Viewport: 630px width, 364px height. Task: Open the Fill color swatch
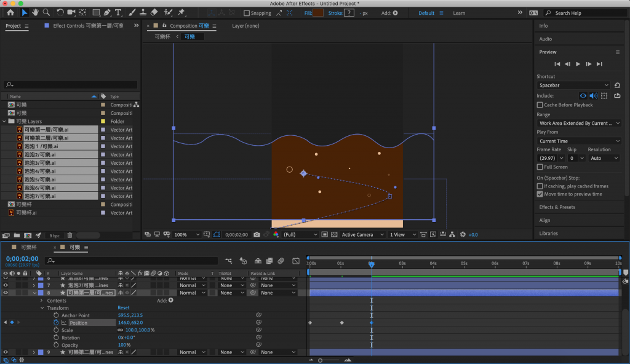pyautogui.click(x=317, y=13)
